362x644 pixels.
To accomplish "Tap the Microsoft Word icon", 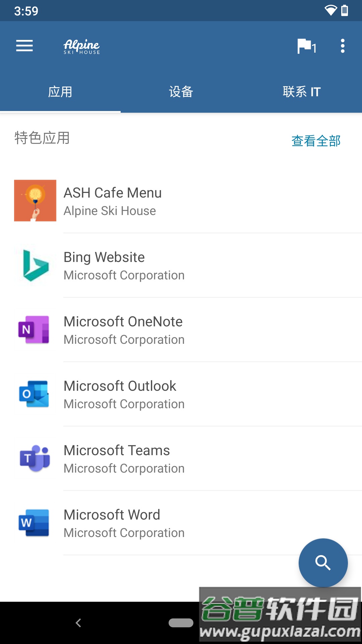I will click(x=34, y=523).
